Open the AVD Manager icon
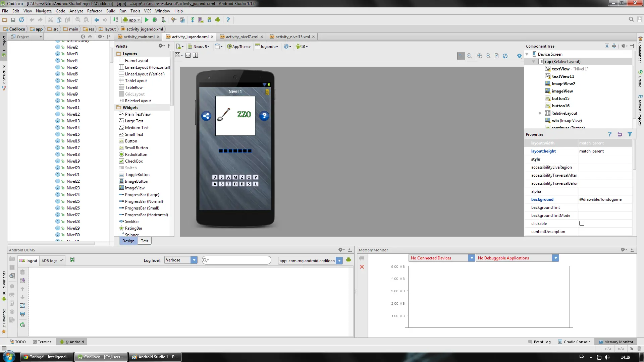This screenshot has height=362, width=644. coord(201,20)
